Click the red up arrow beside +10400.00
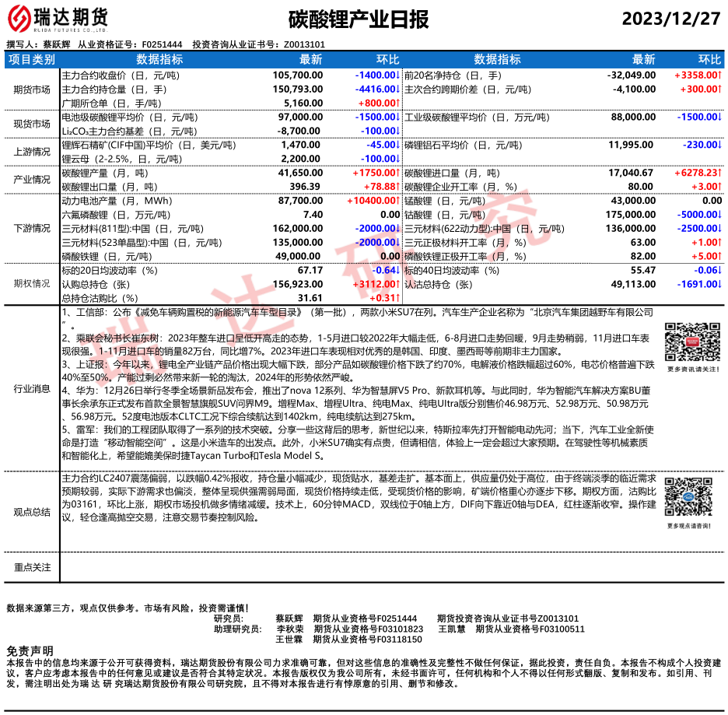 click(398, 201)
